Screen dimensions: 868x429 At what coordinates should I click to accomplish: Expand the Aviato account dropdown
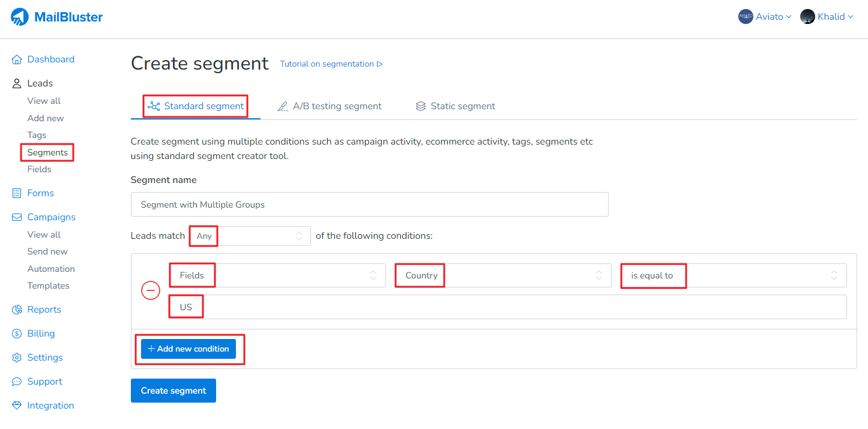point(765,16)
